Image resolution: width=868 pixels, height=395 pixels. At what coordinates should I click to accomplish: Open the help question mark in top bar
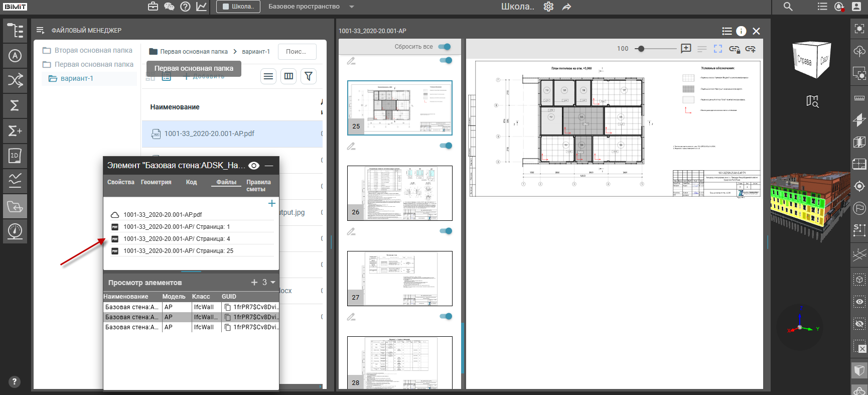click(185, 7)
